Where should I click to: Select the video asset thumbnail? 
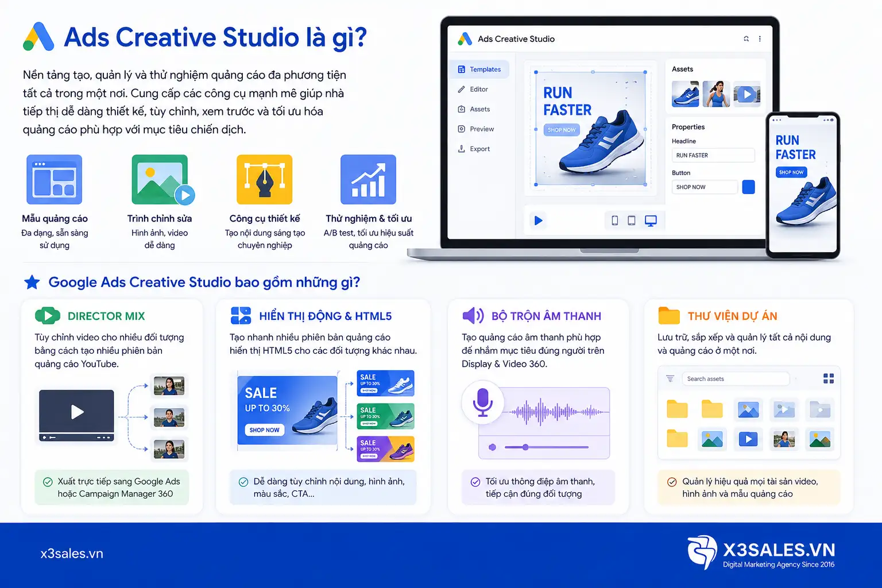tap(746, 94)
